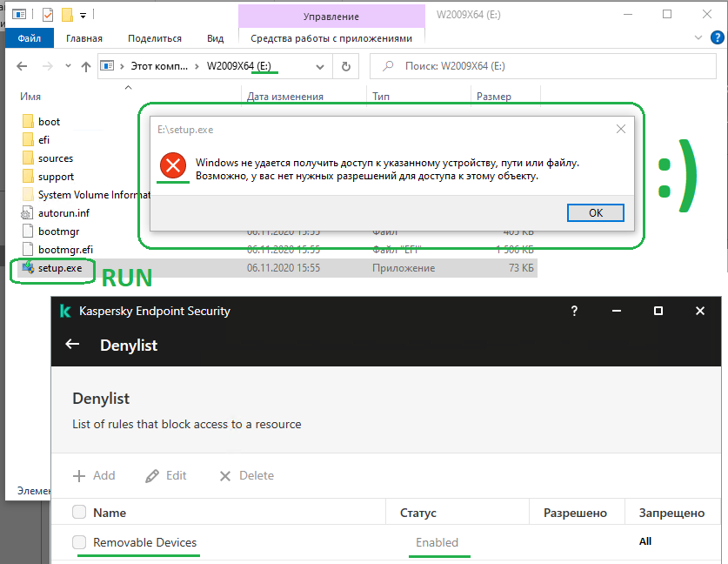
Task: Open Средства работы с приложениями tab
Action: click(331, 38)
